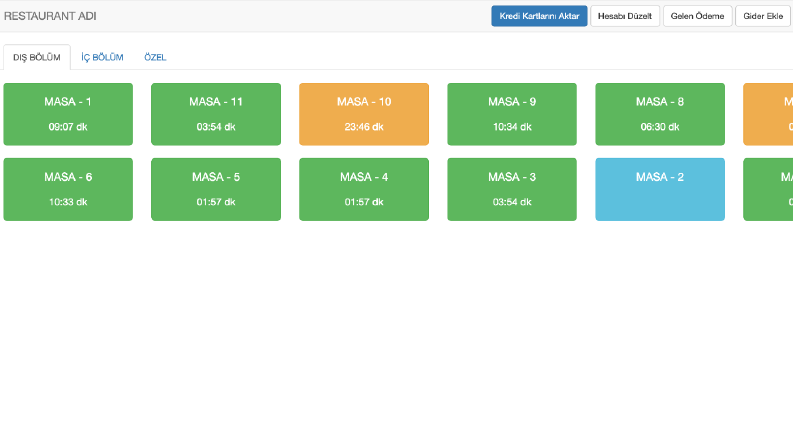Viewport: 793px width, 446px height.
Task: Click the RESTAURANT ADI title
Action: tap(50, 16)
